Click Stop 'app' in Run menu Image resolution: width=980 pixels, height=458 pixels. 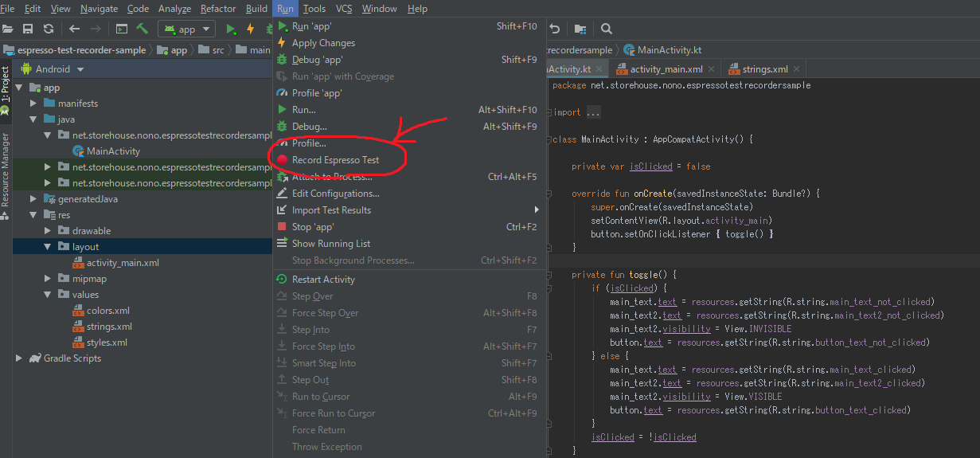pyautogui.click(x=313, y=227)
